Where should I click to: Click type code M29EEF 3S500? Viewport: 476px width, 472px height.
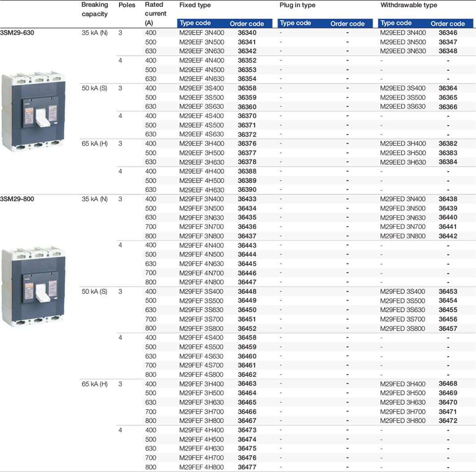tap(201, 97)
